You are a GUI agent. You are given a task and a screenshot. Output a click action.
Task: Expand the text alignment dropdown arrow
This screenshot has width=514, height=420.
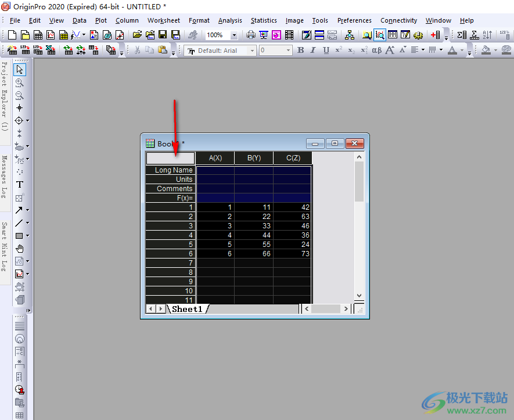click(423, 50)
